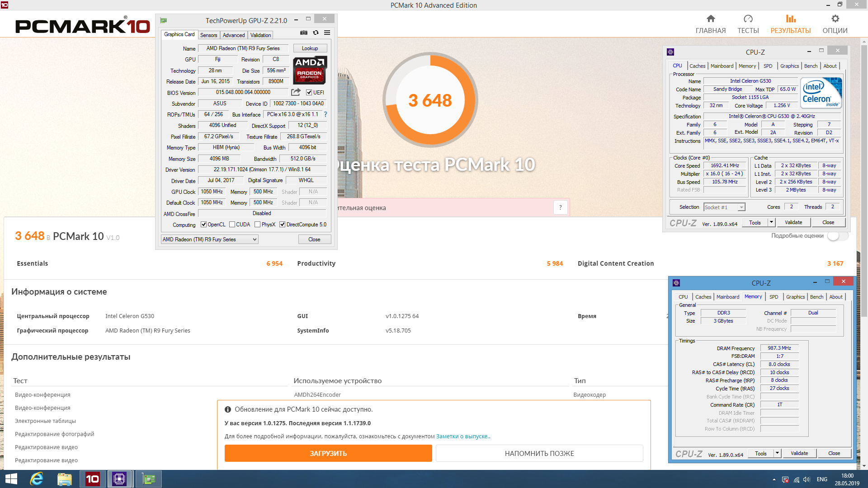868x488 pixels.
Task: Open Mainboard tab in upper CPU-Z
Action: pos(722,66)
